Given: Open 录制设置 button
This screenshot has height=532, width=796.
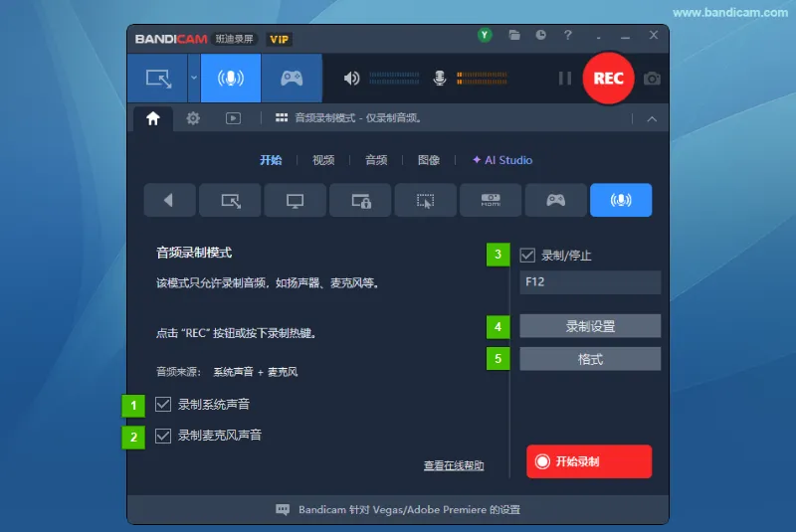Looking at the screenshot, I should click(590, 326).
